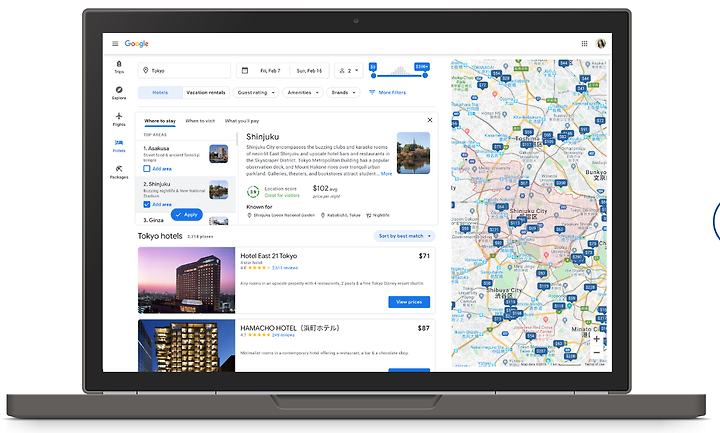Open the Shinjuku garden photo in details
The image size is (720, 433).
point(413,153)
